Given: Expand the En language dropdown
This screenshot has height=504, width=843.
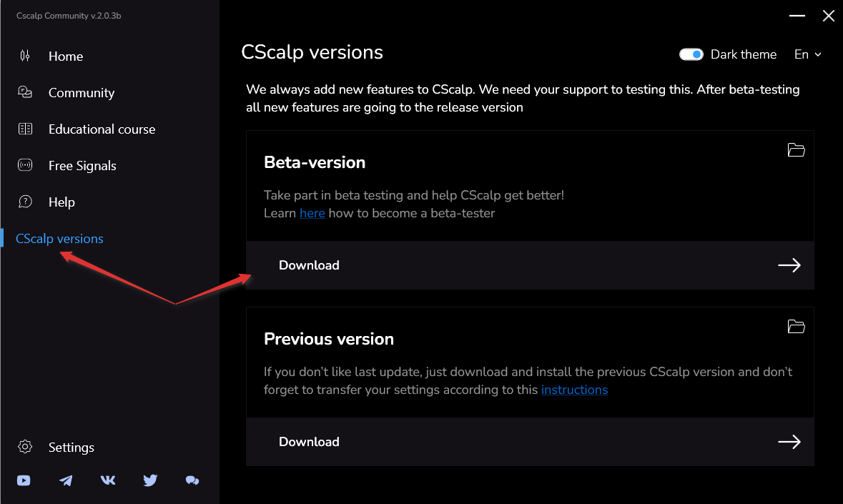Looking at the screenshot, I should click(808, 54).
